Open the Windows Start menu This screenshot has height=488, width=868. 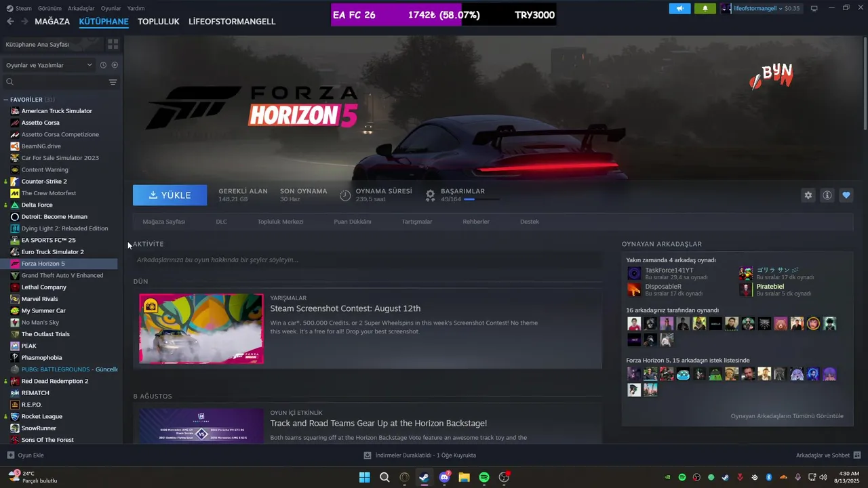(364, 477)
